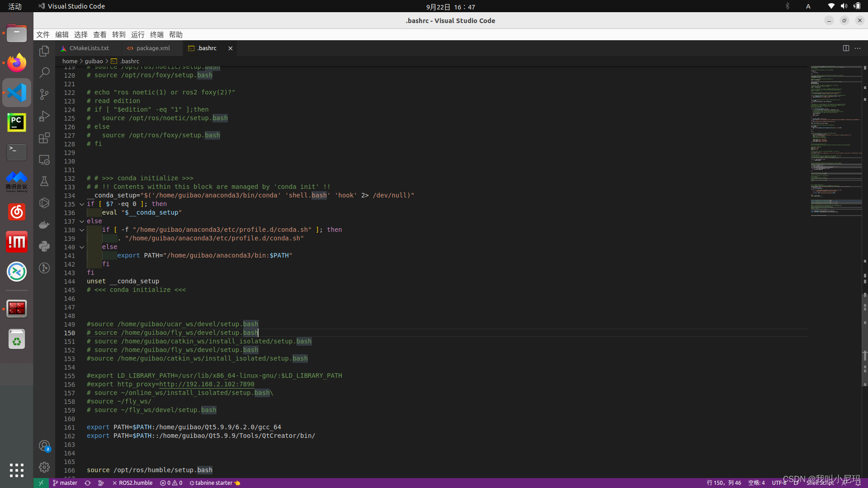Open the Run and Debug panel
This screenshot has height=488, width=868.
point(44,116)
